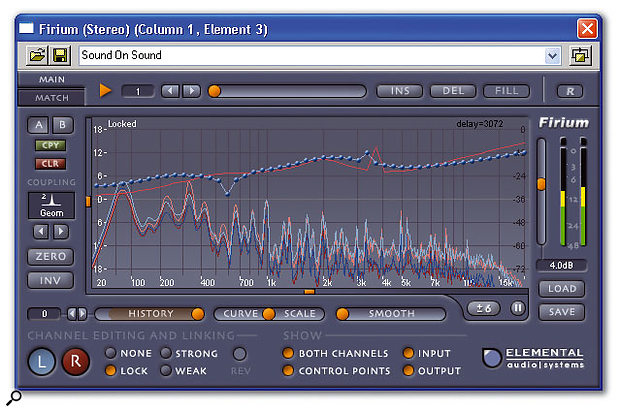Click the snapshot position slider knob

click(214, 91)
